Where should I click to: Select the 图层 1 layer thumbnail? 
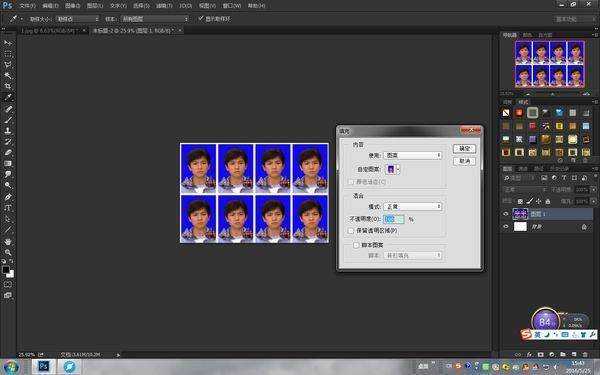pyautogui.click(x=520, y=214)
